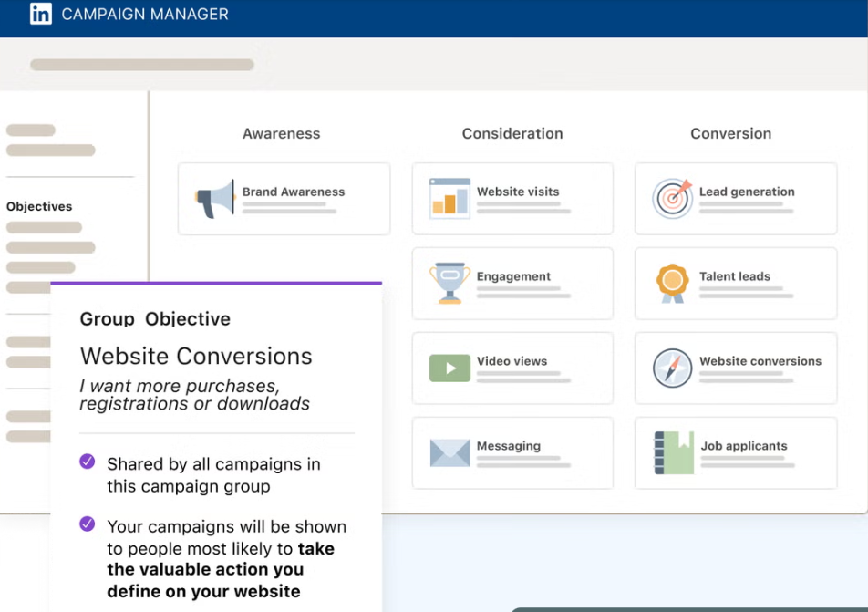This screenshot has width=868, height=612.
Task: Click 'Shared by all campaigns' bullet text
Action: [x=213, y=474]
